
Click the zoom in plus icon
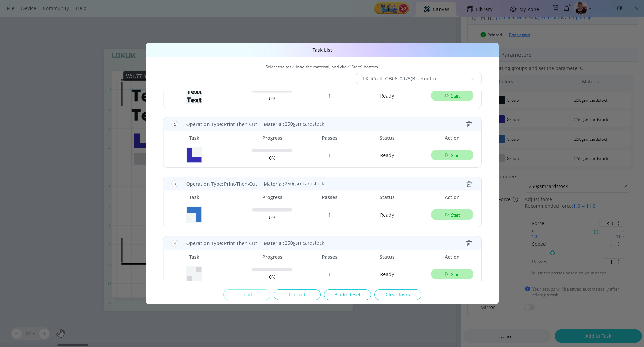(44, 334)
